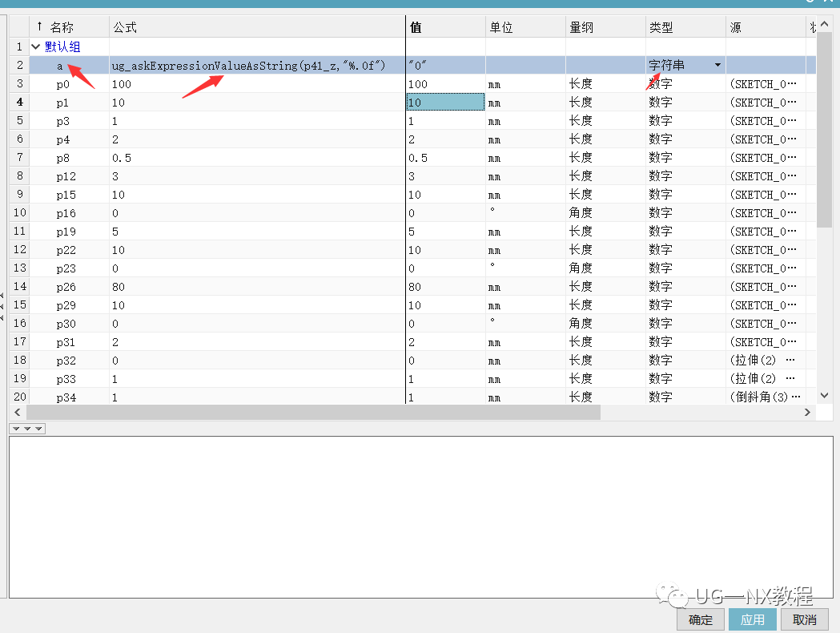Select the formula cell of expression a
This screenshot has height=633, width=840.
click(256, 66)
